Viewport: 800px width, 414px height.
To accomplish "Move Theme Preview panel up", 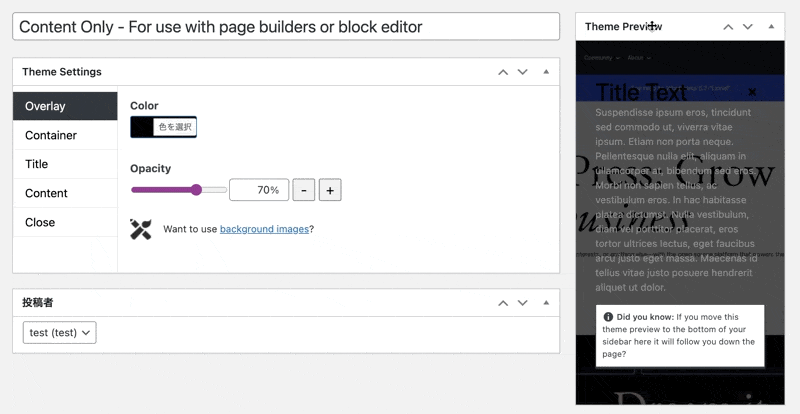I will 728,27.
